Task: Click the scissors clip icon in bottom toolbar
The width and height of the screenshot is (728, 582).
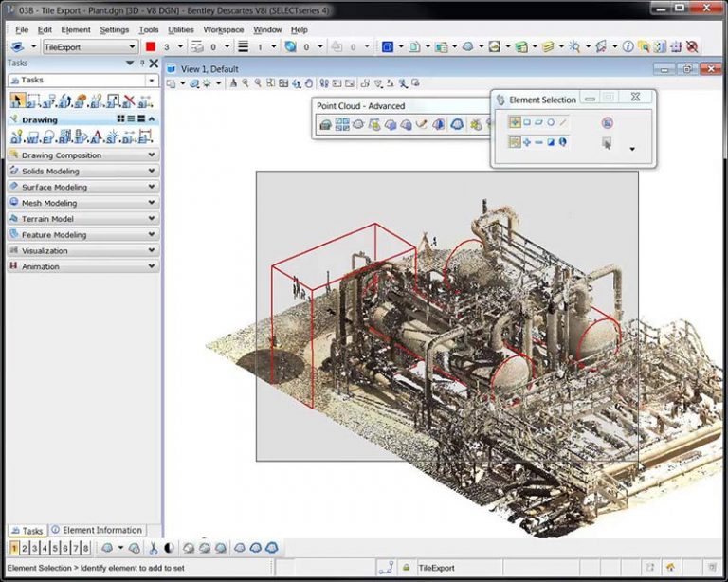Action: tap(153, 548)
